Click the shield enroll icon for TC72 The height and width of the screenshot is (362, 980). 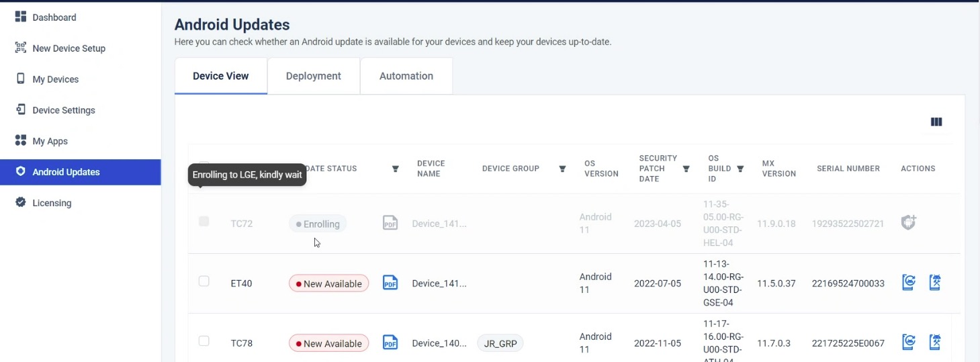pos(909,223)
